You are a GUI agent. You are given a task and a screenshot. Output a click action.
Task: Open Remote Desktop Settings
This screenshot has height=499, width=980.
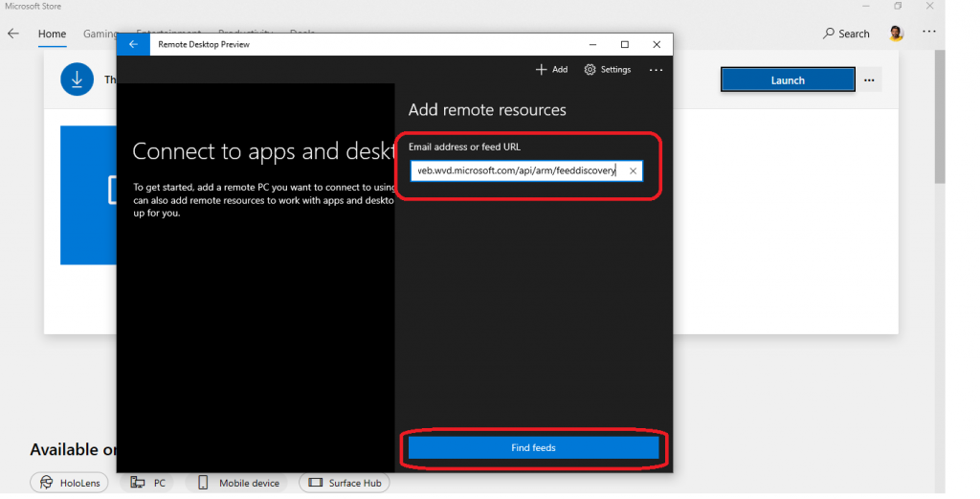coord(608,69)
